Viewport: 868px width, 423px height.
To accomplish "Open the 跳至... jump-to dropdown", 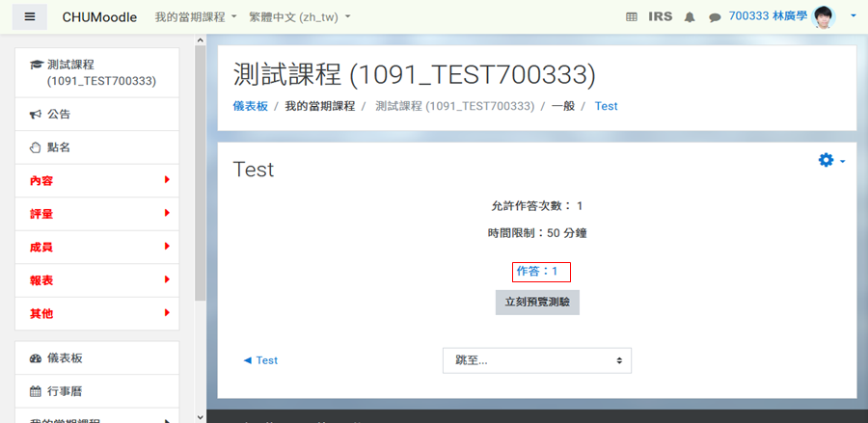I will [x=537, y=360].
